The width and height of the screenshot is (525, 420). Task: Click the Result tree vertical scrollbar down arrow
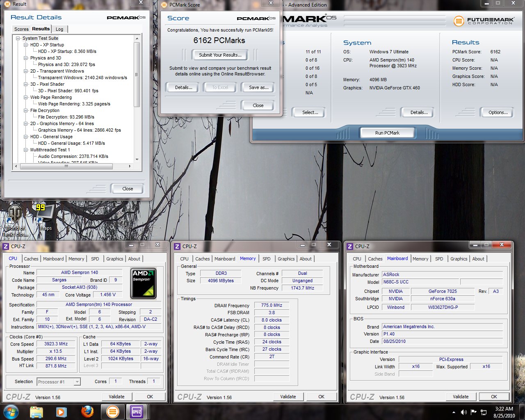point(137,160)
